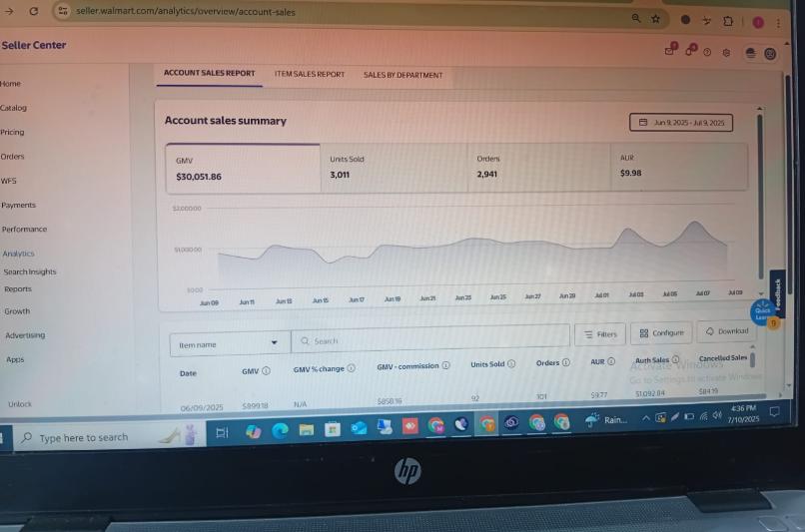
Task: Open the Quick Learn floating button
Action: coord(762,312)
